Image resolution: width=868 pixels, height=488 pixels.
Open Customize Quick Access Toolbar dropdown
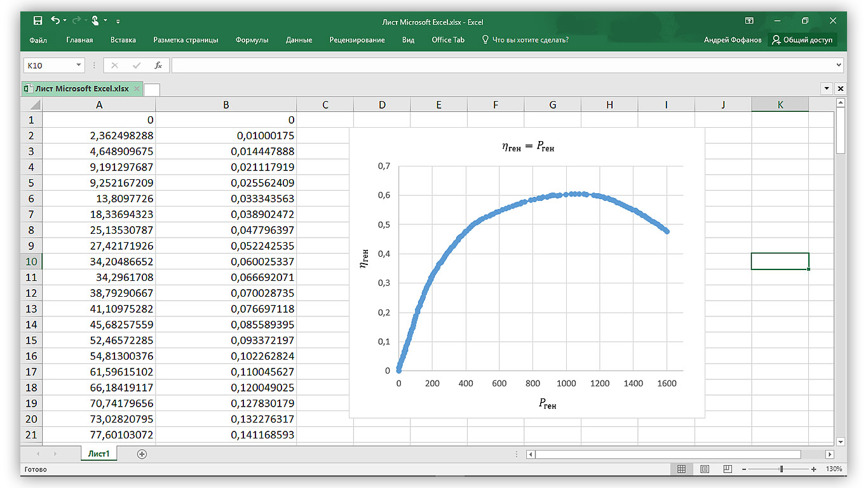pos(118,22)
